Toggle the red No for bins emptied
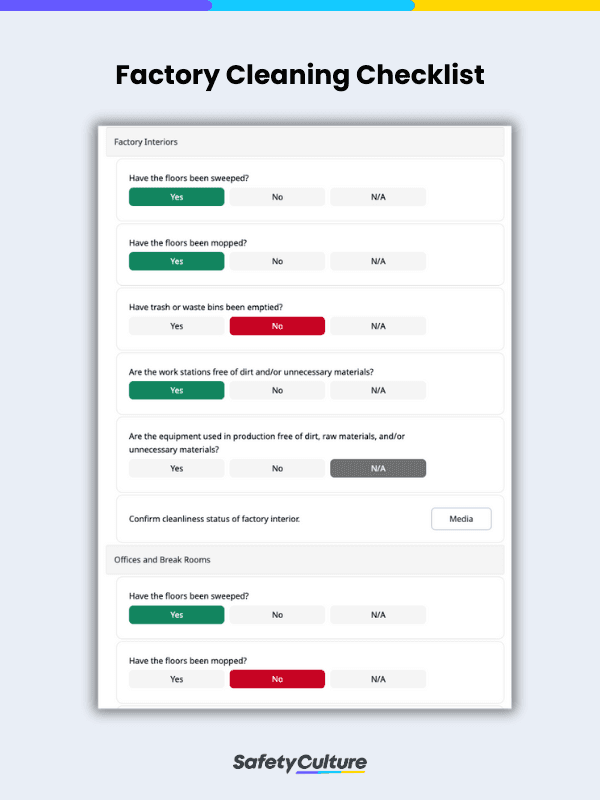600x800 pixels. coord(276,325)
